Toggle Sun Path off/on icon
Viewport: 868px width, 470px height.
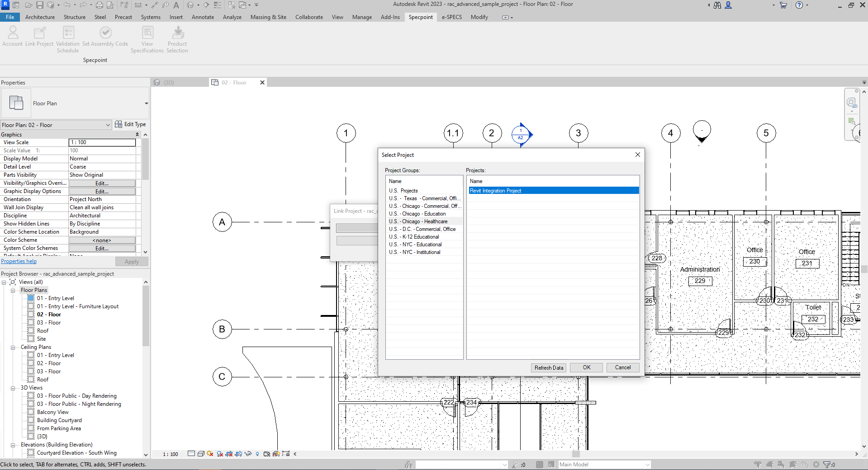(x=210, y=454)
